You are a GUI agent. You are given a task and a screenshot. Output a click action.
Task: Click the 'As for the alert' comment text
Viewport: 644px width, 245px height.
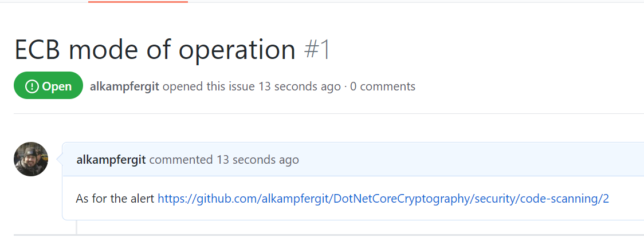[x=115, y=199]
